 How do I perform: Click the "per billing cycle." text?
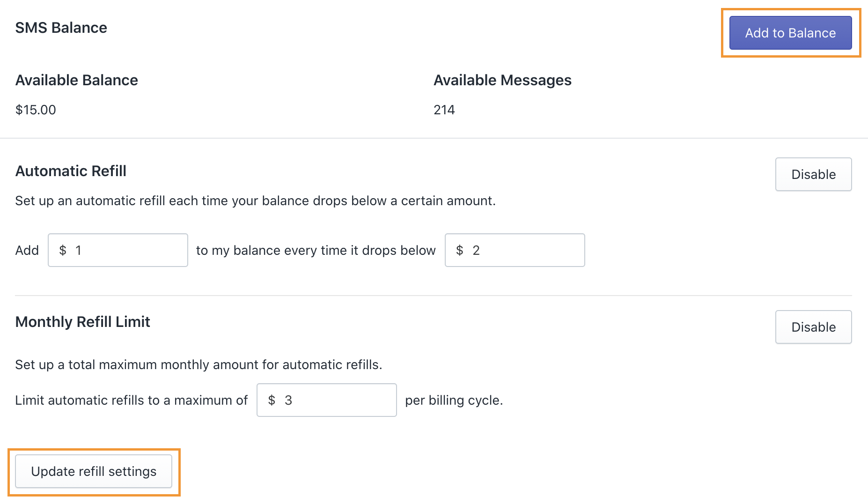pyautogui.click(x=454, y=400)
